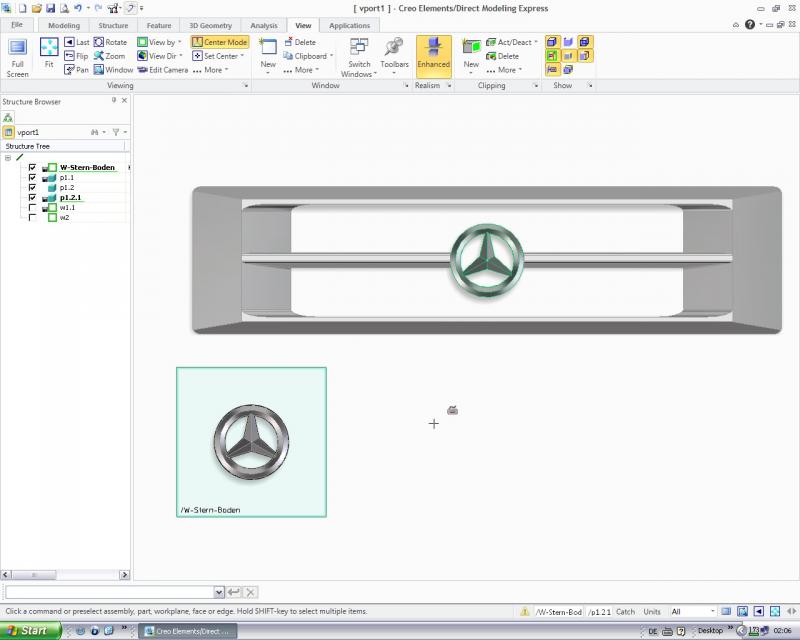Close the Structure Browser panel
The image size is (800, 640).
pos(124,101)
